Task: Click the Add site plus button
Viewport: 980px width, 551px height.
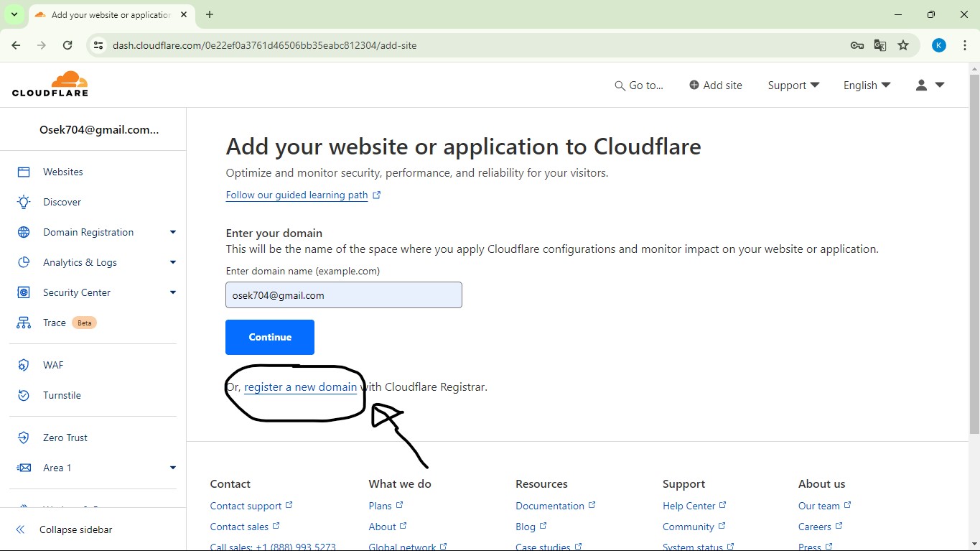Action: click(716, 85)
